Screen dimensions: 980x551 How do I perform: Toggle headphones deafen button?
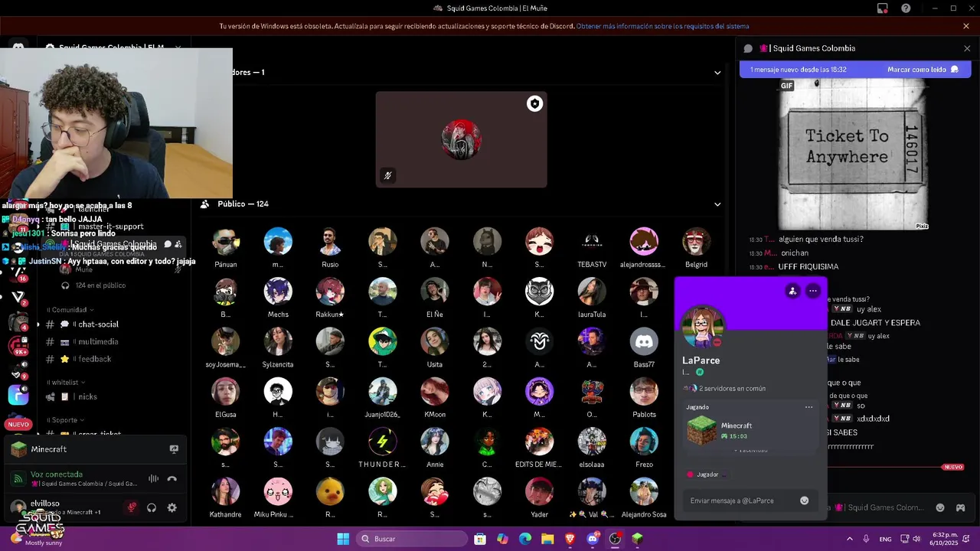152,507
